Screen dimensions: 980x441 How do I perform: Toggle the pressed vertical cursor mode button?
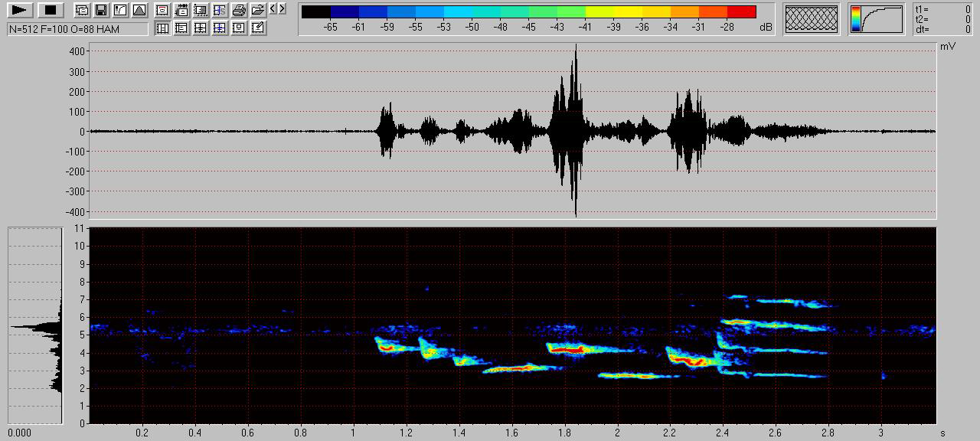pyautogui.click(x=162, y=28)
